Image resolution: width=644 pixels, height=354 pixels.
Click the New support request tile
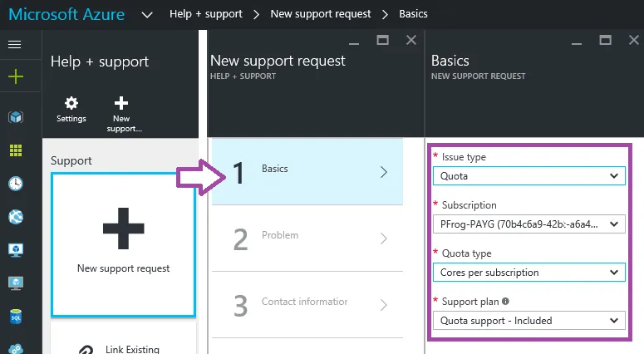pos(123,244)
